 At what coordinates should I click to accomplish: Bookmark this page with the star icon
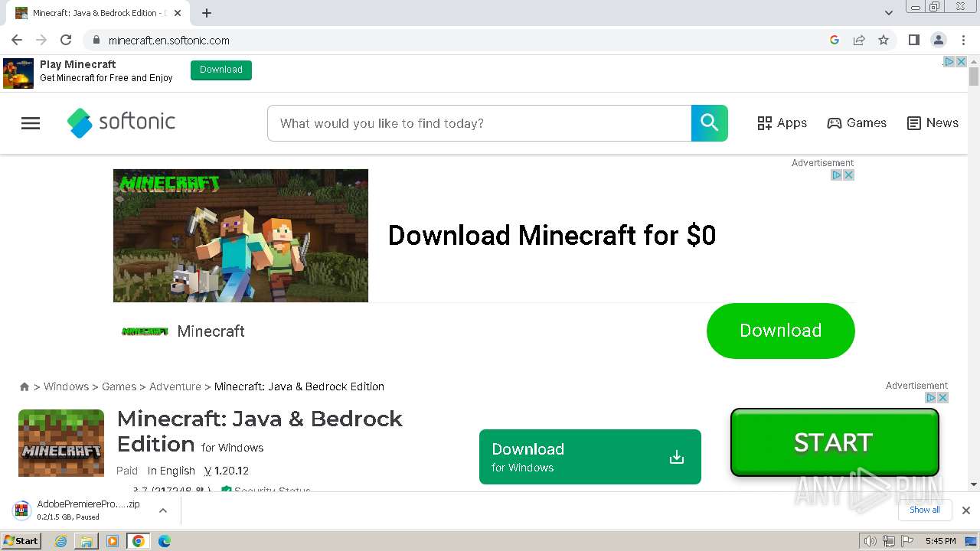coord(884,40)
